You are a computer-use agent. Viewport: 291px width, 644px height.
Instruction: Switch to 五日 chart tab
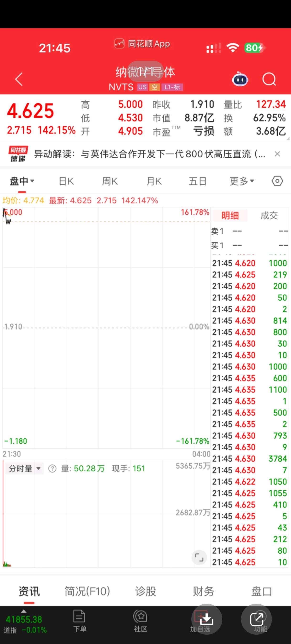click(x=197, y=181)
